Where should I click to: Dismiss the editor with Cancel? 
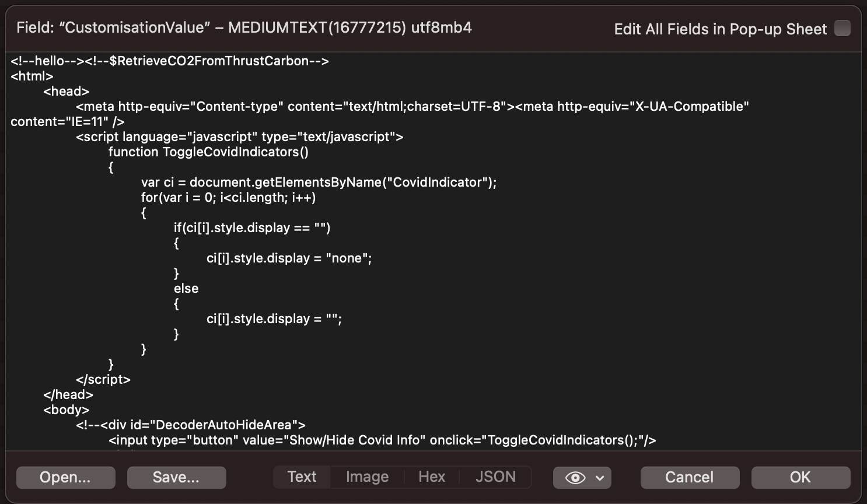pyautogui.click(x=690, y=477)
